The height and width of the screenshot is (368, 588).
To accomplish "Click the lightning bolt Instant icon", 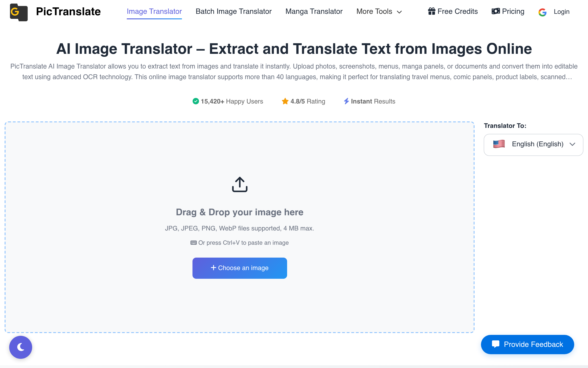I will (x=346, y=101).
